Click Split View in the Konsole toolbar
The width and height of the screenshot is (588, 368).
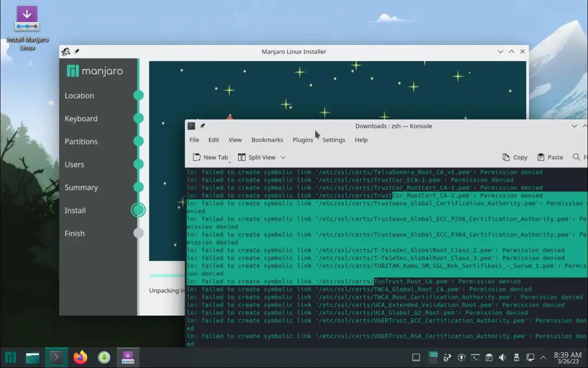click(x=257, y=157)
